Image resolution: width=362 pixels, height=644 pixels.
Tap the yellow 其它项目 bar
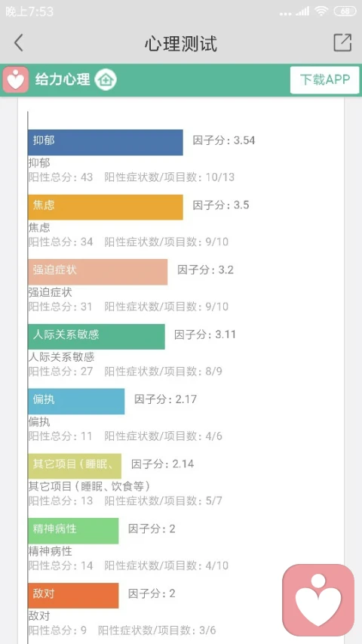click(75, 466)
